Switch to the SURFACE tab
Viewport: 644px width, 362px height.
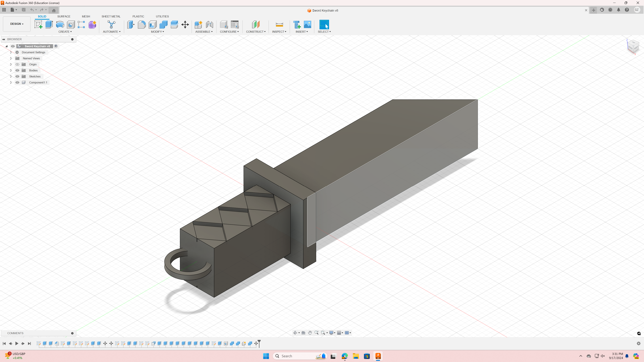(64, 16)
